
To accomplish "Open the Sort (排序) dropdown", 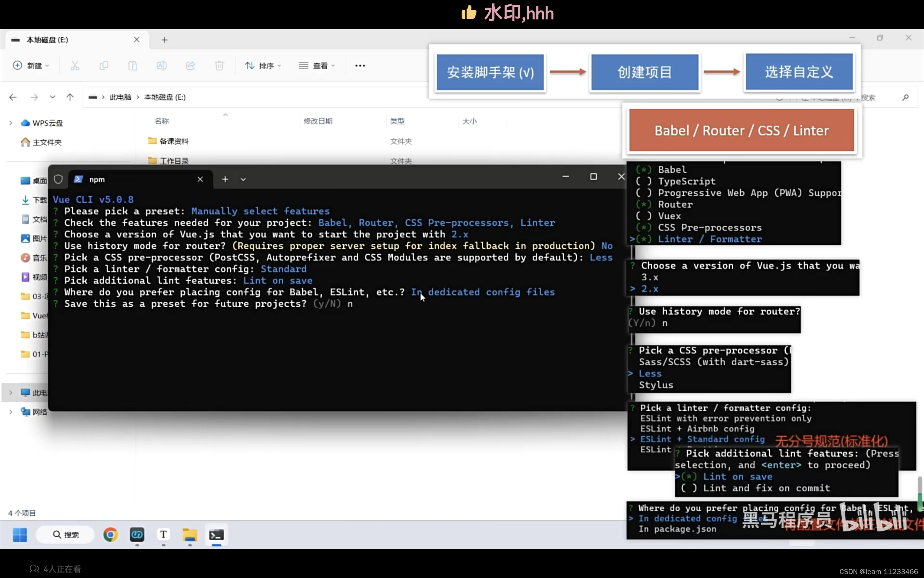I will pos(263,65).
